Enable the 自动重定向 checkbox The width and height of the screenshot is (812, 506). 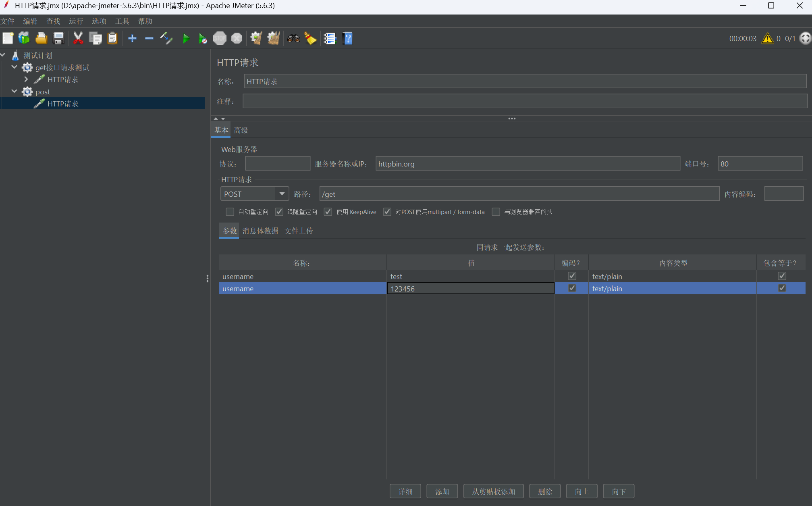(230, 212)
